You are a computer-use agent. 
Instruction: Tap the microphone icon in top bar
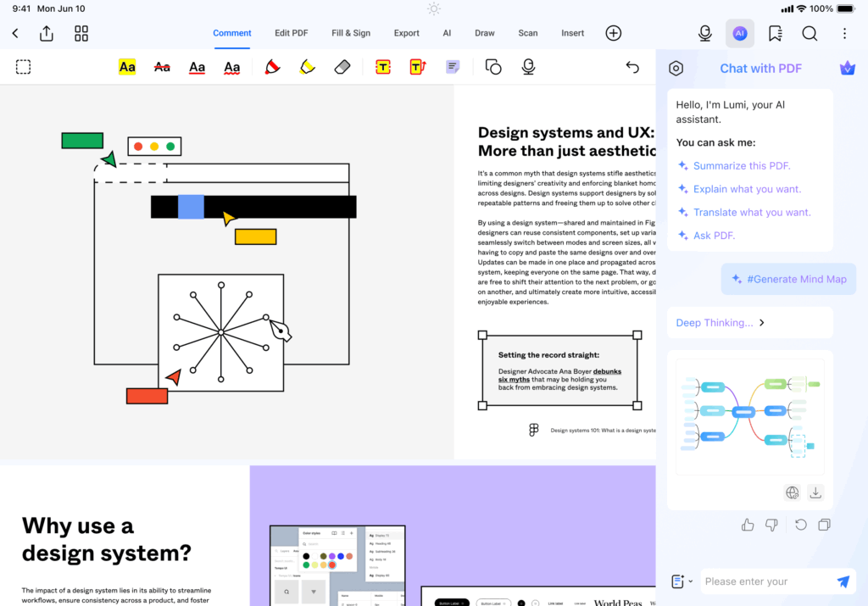click(704, 33)
